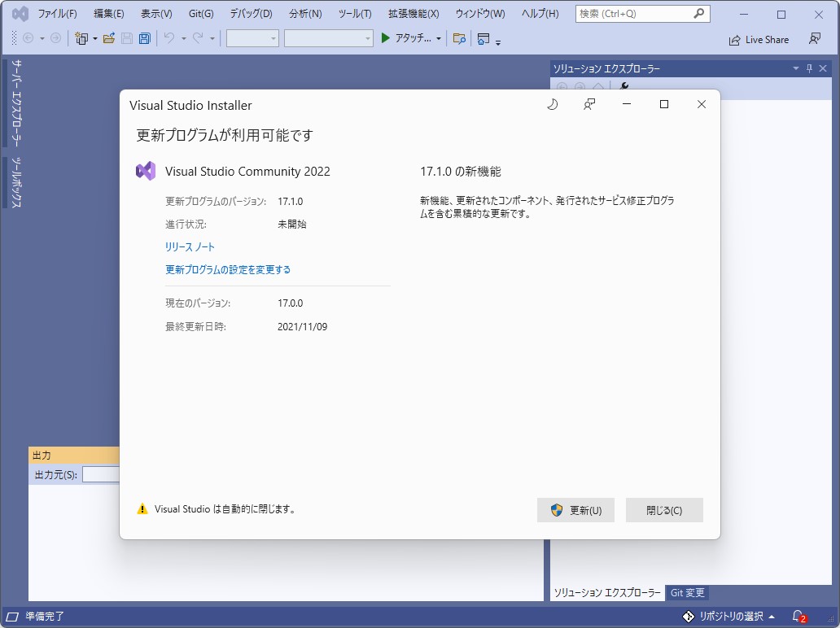The image size is (840, 628).
Task: Click the Save icon on the toolbar
Action: click(x=128, y=38)
